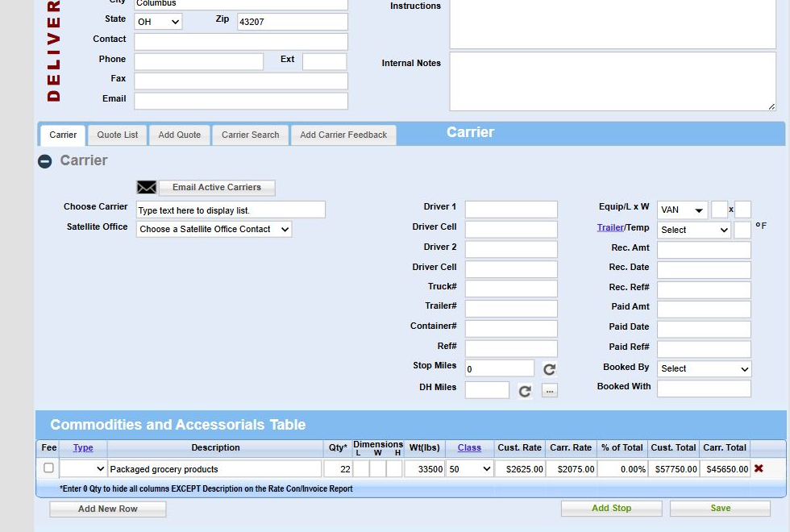This screenshot has width=790, height=532.
Task: Click the Container# field
Action: pos(511,329)
